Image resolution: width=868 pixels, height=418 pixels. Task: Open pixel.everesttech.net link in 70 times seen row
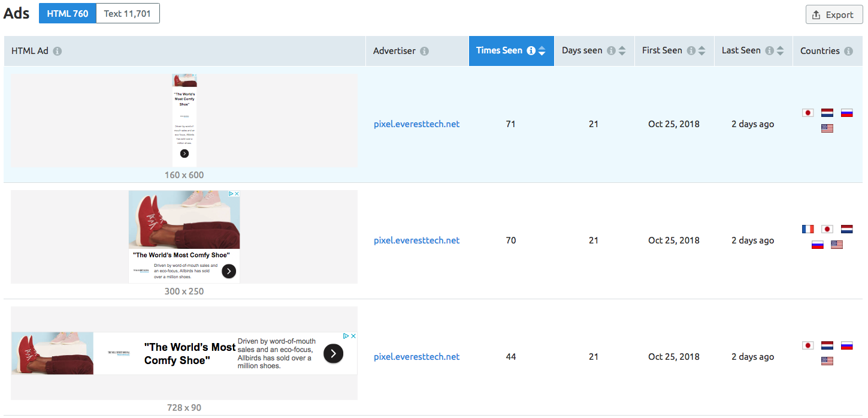click(417, 240)
